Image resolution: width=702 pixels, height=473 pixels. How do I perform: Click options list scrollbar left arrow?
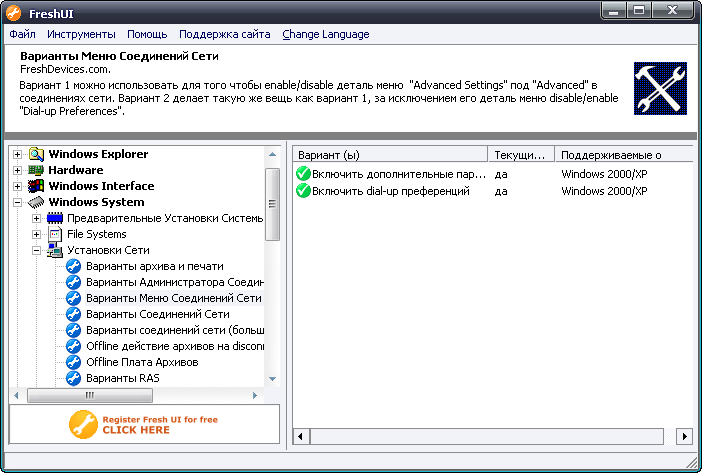(x=300, y=436)
